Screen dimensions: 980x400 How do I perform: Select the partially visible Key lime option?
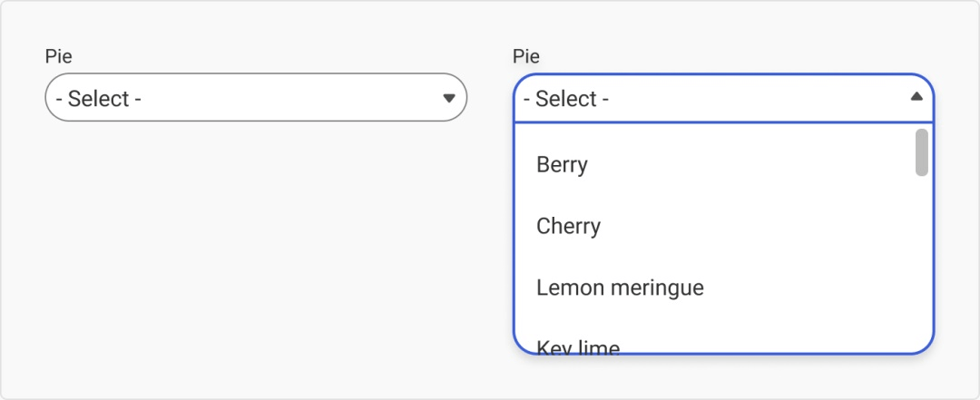click(578, 346)
